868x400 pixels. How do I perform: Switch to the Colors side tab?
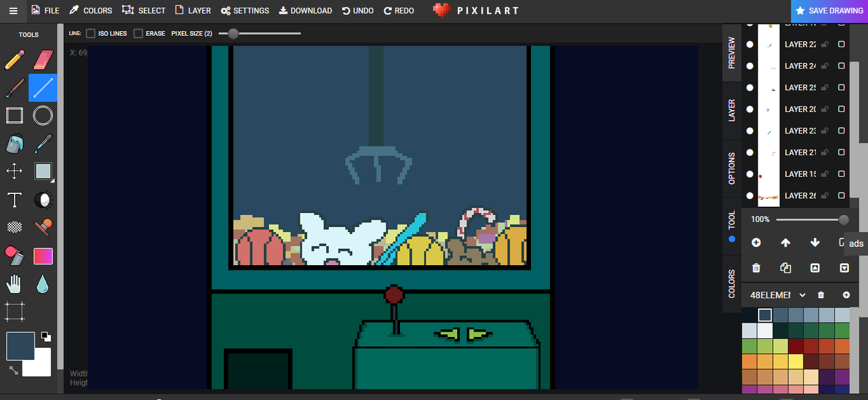coord(732,284)
